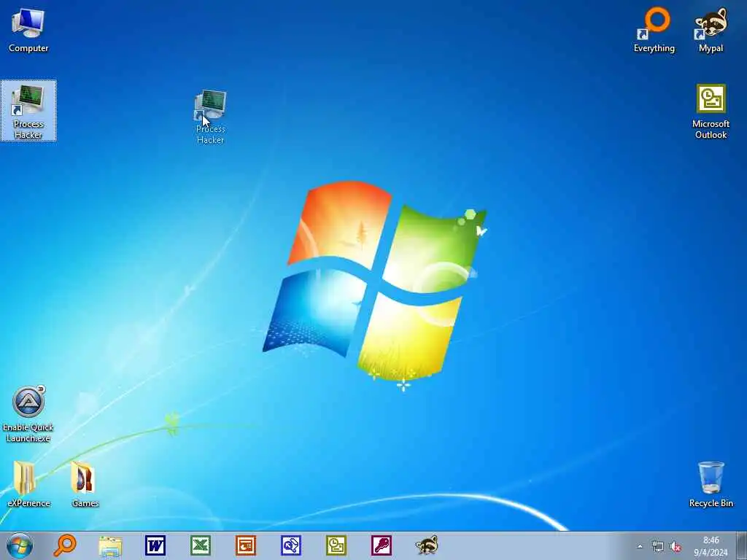Select the Mypal browser desktop shortcut

point(711,30)
